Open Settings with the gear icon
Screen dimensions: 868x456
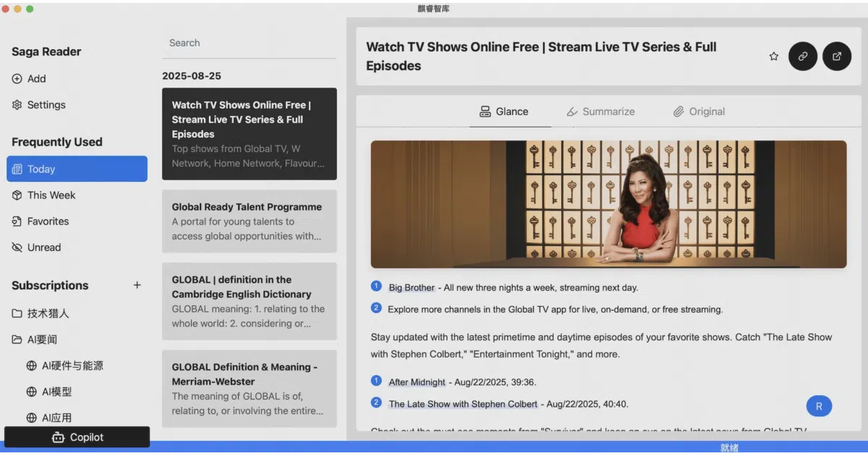click(39, 105)
